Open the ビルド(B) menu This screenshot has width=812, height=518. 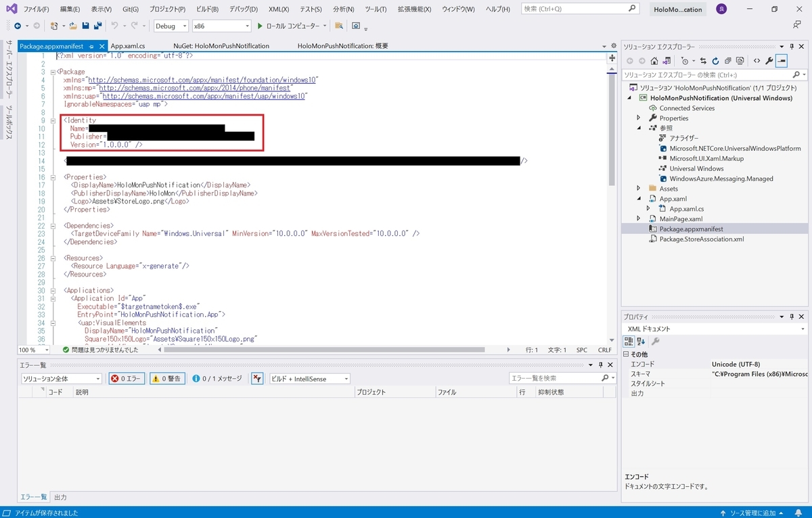click(206, 9)
